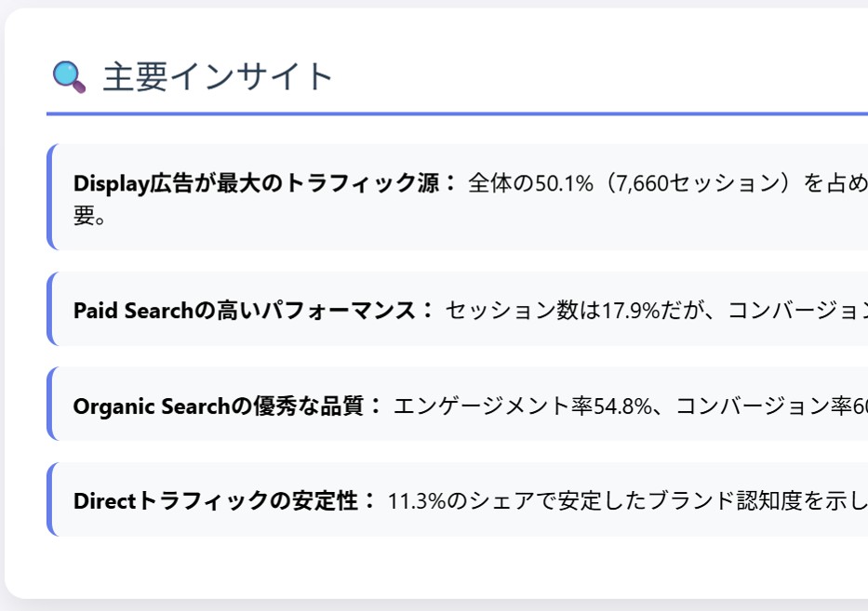Click the 17.9% value in the Paid Search card
Image resolution: width=868 pixels, height=611 pixels.
point(631,311)
